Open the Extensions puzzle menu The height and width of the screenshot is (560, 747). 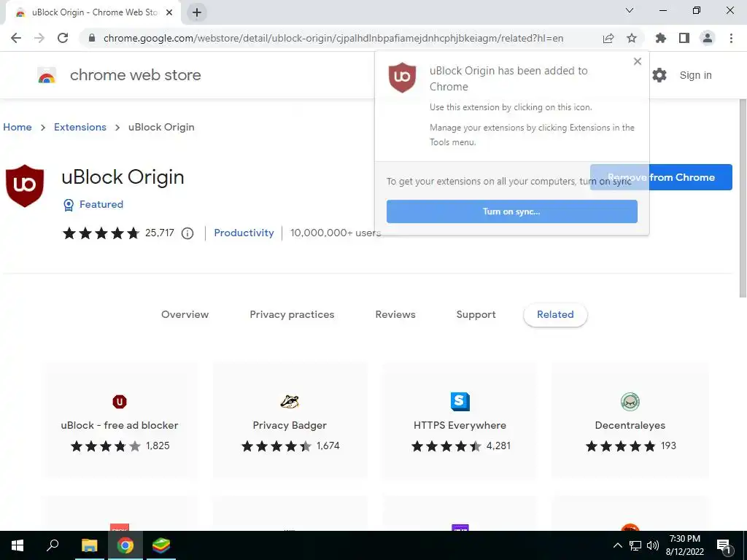click(x=661, y=38)
